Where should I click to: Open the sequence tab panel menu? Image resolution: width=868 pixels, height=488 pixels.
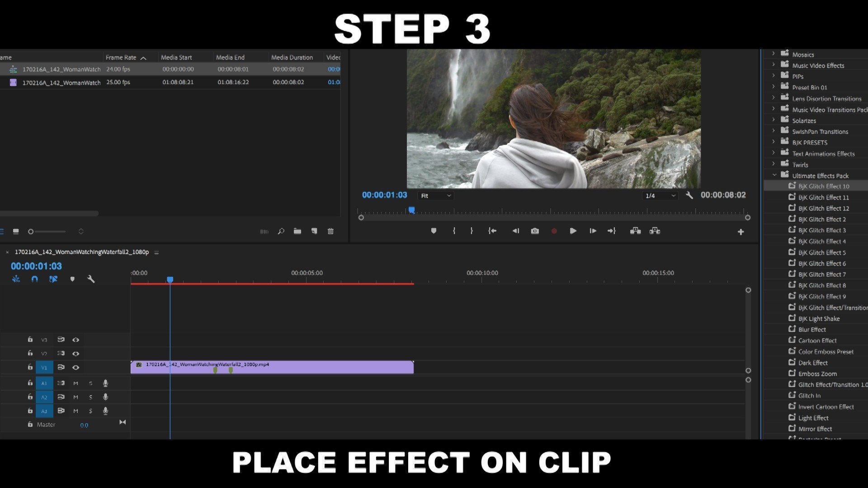coord(156,253)
